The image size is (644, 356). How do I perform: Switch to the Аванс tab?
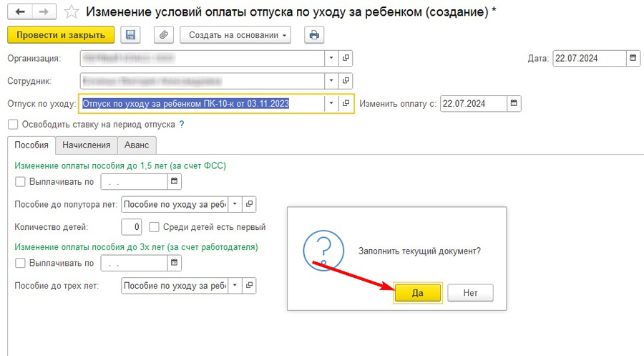pos(137,145)
